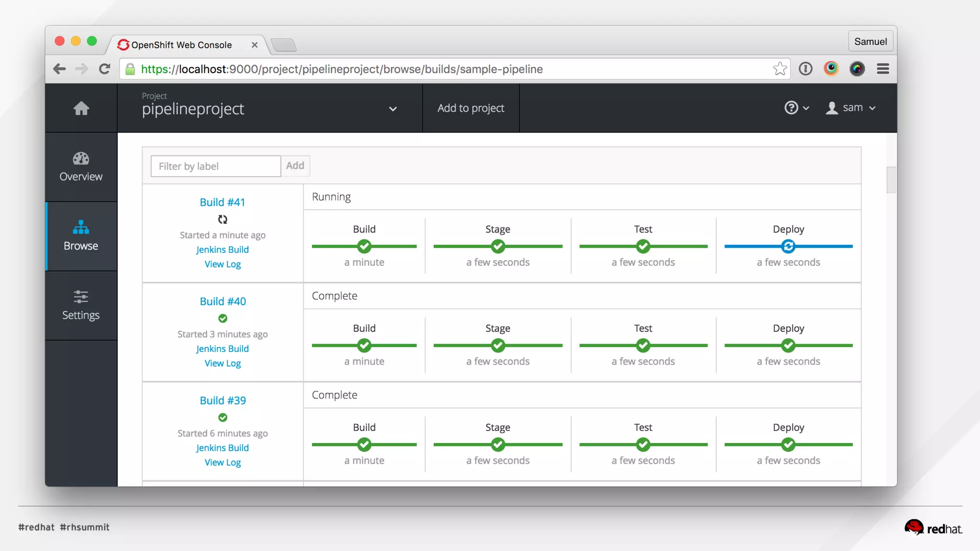Click running Deploy stage icon for Build #41
Image resolution: width=980 pixels, height=551 pixels.
tap(788, 246)
